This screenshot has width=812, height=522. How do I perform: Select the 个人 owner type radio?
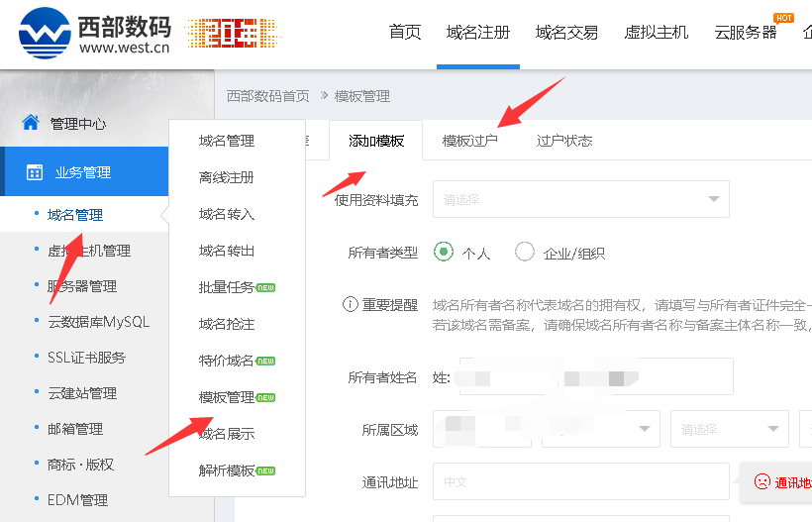(444, 253)
